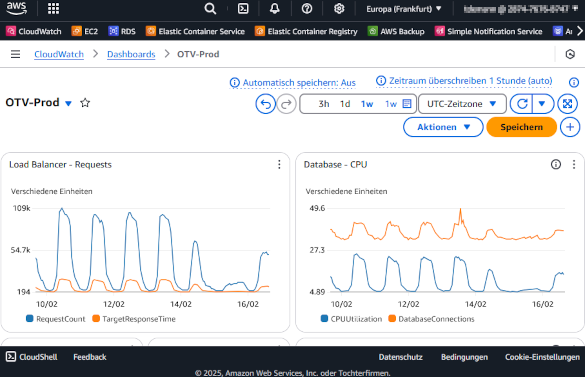Open refresh interval options dropdown

[x=542, y=104]
